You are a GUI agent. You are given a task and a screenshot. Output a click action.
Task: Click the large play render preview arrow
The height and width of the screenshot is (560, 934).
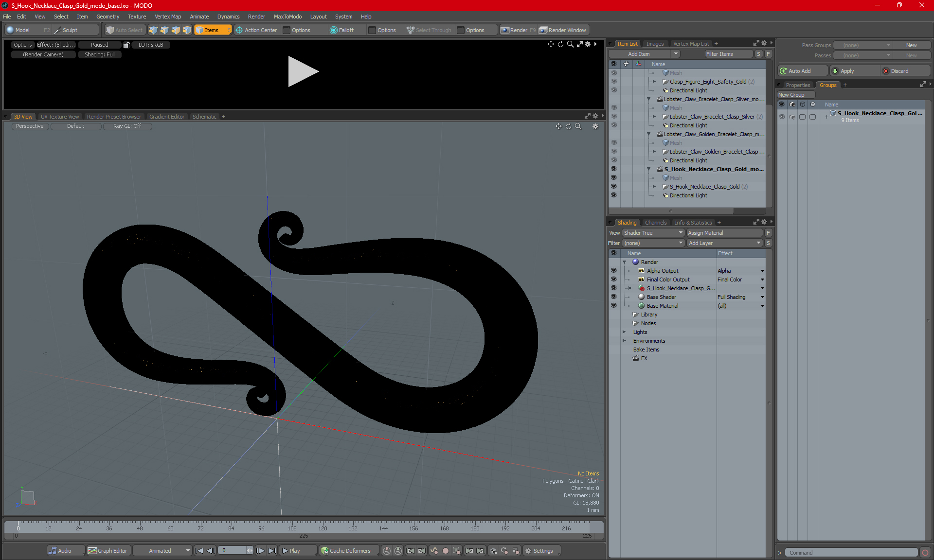[x=303, y=71]
